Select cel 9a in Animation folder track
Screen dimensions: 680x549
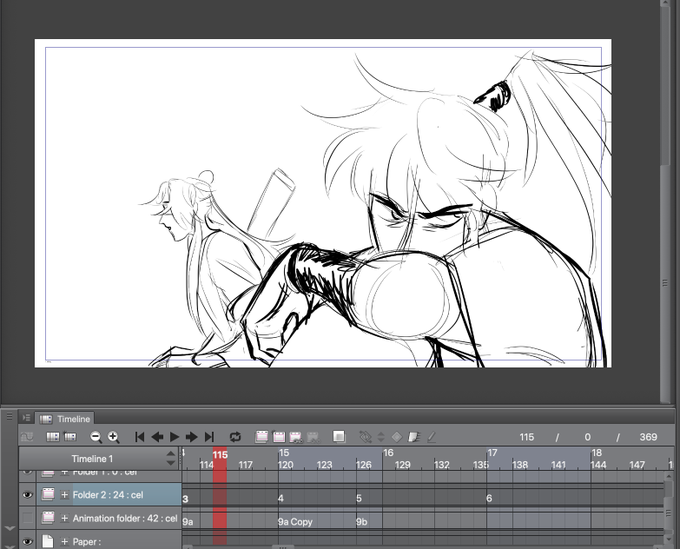click(188, 522)
